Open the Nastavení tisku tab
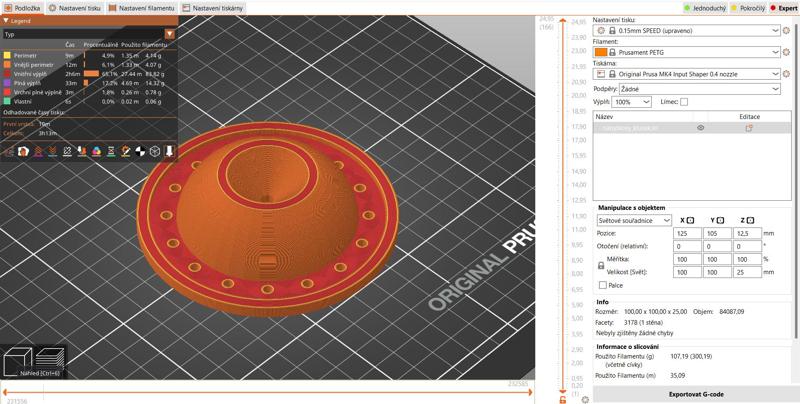This screenshot has height=404, width=800. [74, 8]
